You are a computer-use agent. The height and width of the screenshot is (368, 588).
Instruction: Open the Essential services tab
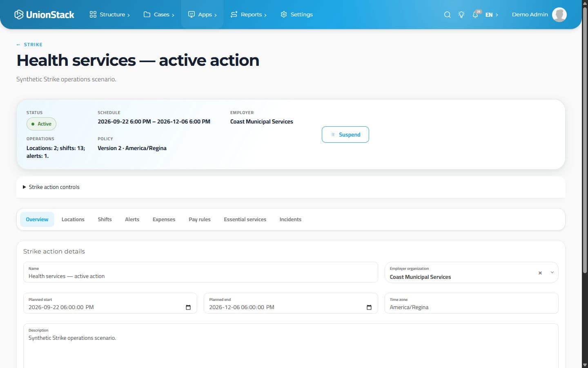pyautogui.click(x=245, y=220)
